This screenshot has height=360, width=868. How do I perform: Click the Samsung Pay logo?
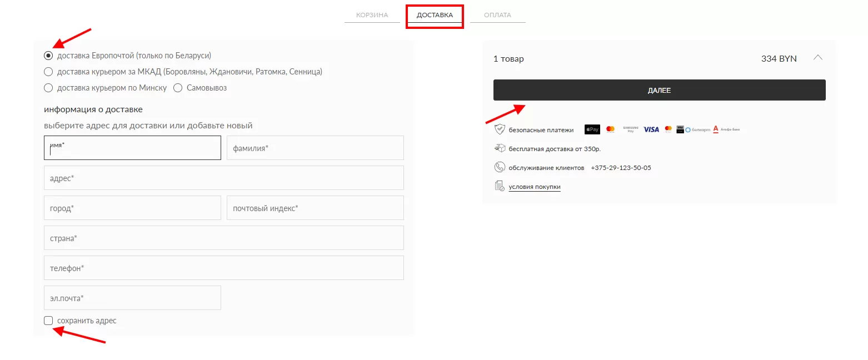click(630, 129)
